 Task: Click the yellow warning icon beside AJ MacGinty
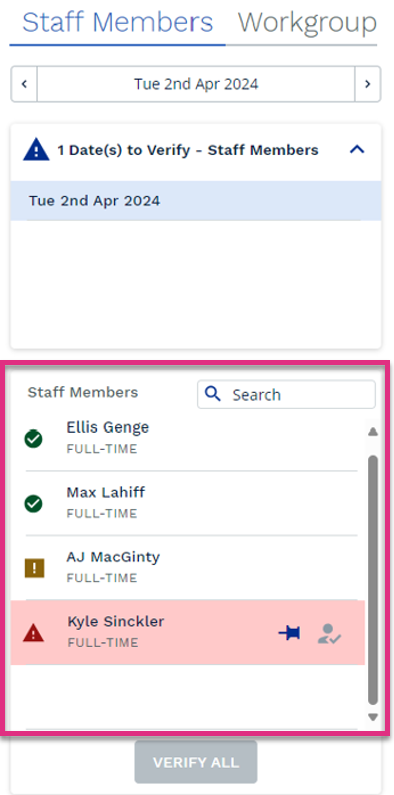34,568
